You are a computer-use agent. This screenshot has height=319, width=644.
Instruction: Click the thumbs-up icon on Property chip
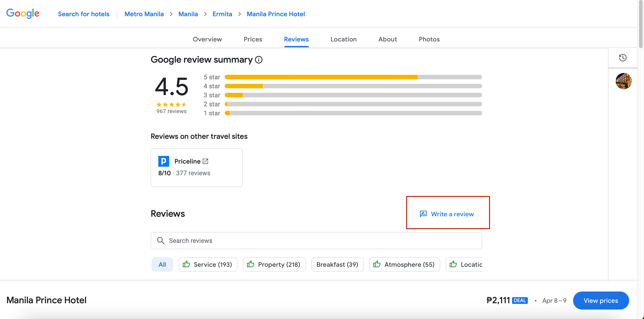pyautogui.click(x=250, y=264)
